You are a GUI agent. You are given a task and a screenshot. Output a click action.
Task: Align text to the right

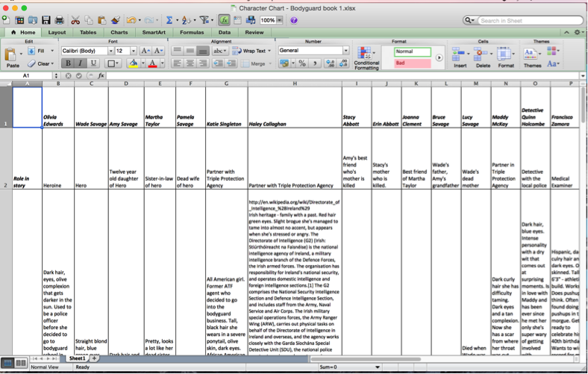click(203, 63)
